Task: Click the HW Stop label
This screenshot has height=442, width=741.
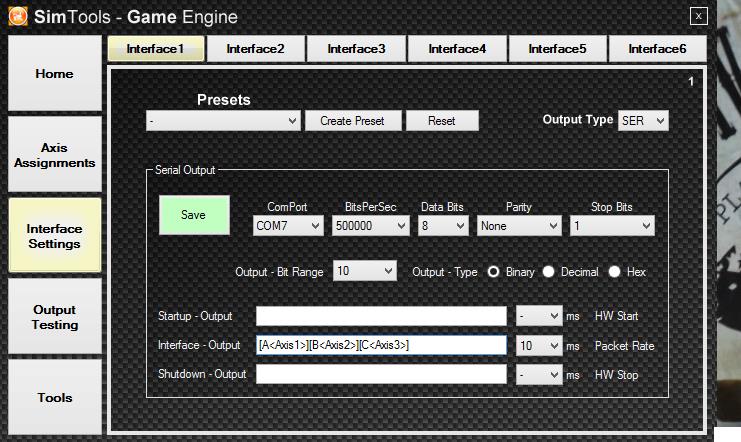Action: click(x=616, y=375)
